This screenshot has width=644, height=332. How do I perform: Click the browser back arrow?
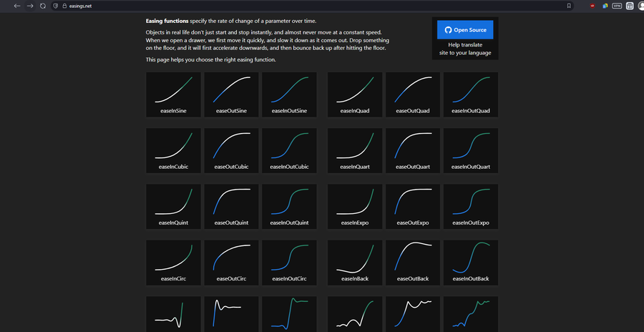17,6
